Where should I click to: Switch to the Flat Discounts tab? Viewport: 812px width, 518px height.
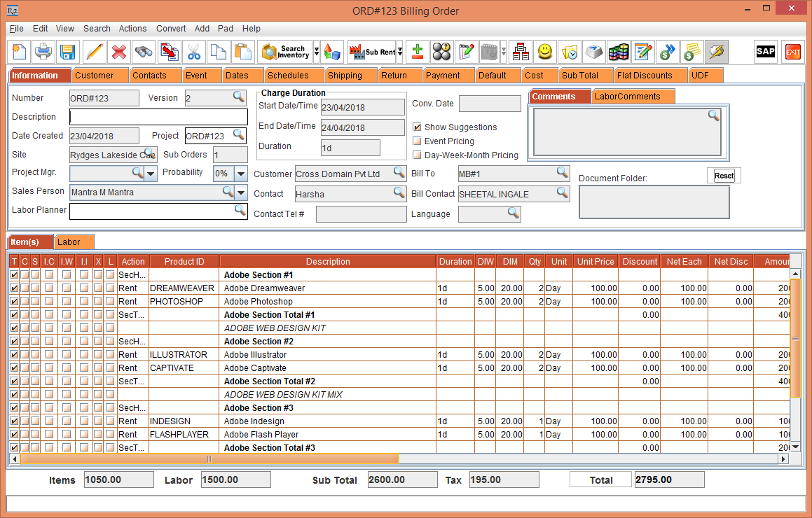pyautogui.click(x=644, y=76)
